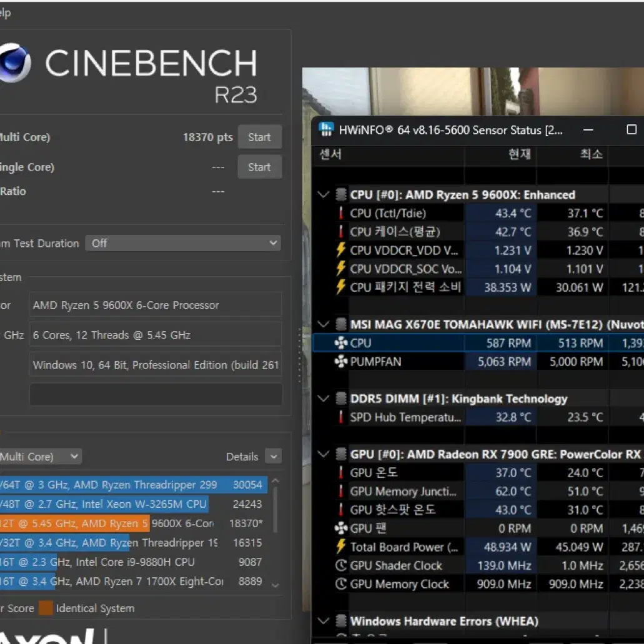The image size is (644, 644).
Task: Minimize the HWiNFO Sensor Status window
Action: point(588,130)
